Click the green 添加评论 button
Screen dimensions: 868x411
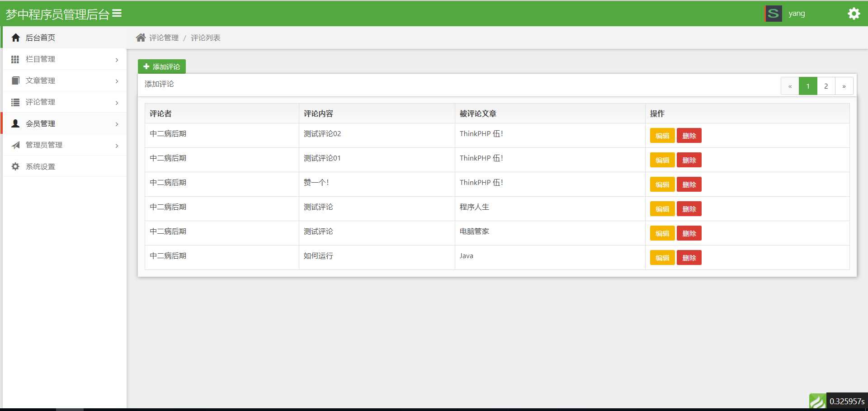point(162,66)
